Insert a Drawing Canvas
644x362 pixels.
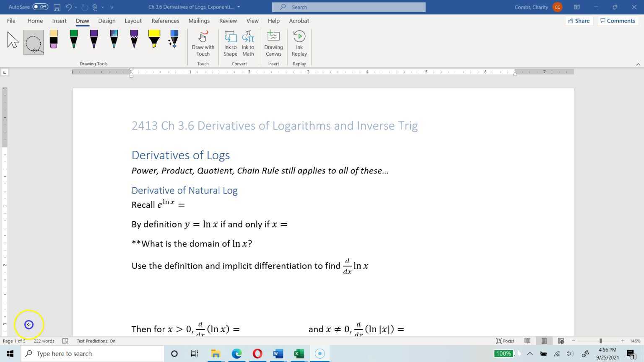click(x=273, y=43)
